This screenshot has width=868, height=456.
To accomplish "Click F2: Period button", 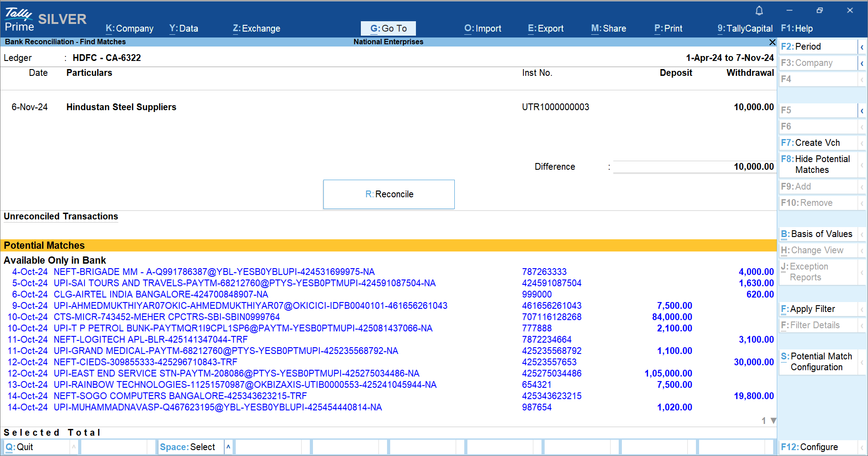I will click(818, 47).
